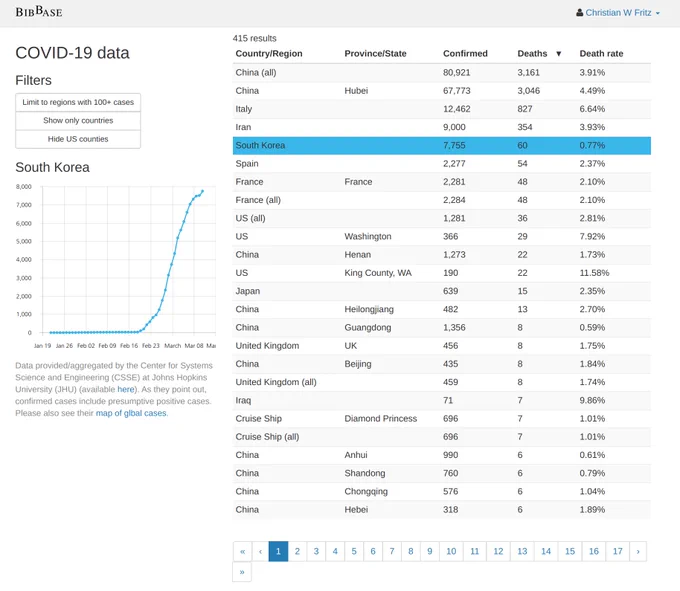The image size is (680, 591).
Task: Select the Cruise Ship (all) row
Action: [x=441, y=437]
